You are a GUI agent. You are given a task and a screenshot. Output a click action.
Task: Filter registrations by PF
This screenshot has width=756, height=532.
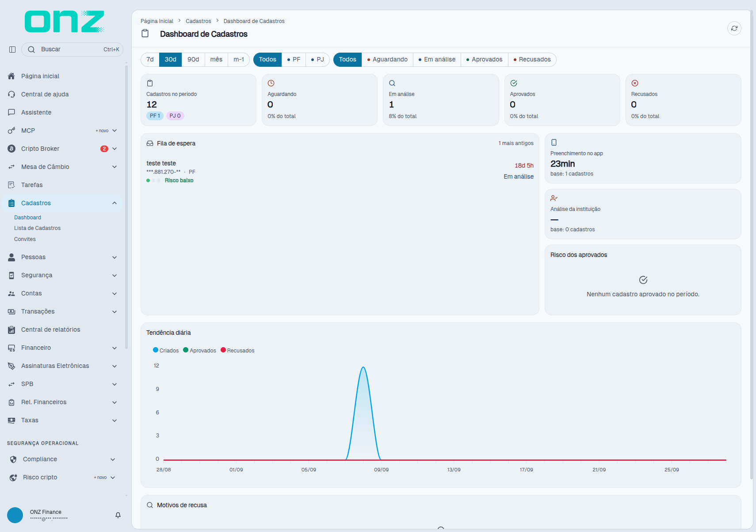click(294, 60)
